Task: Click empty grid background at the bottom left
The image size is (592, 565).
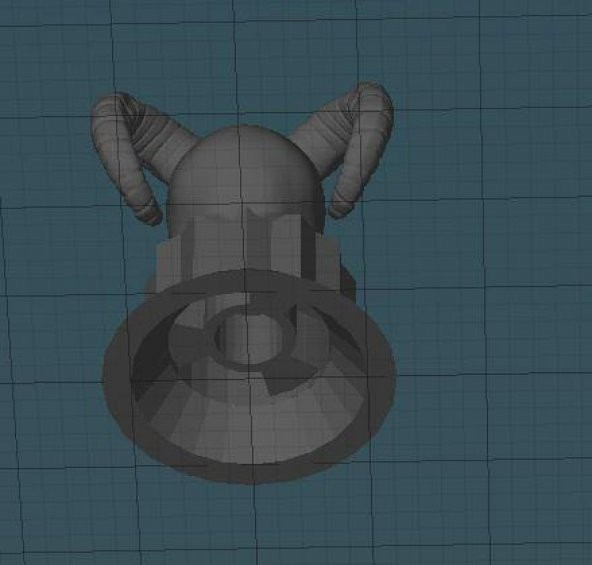Action: pos(57,510)
